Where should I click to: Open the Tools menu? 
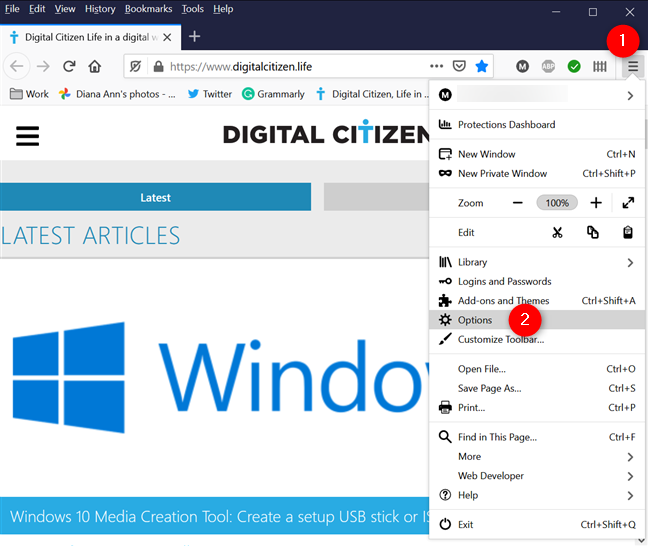(193, 9)
